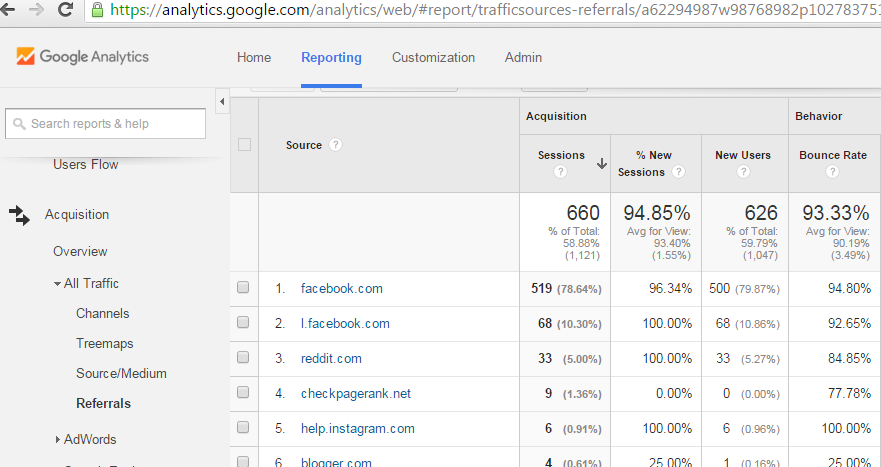This screenshot has height=467, width=881.
Task: Select the reddit.com row checkbox
Action: pos(243,358)
